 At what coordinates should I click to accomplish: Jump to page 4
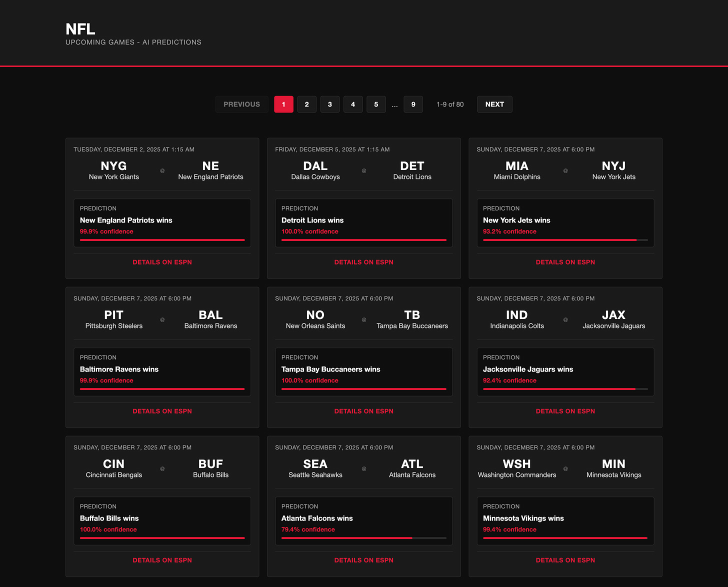click(x=353, y=104)
